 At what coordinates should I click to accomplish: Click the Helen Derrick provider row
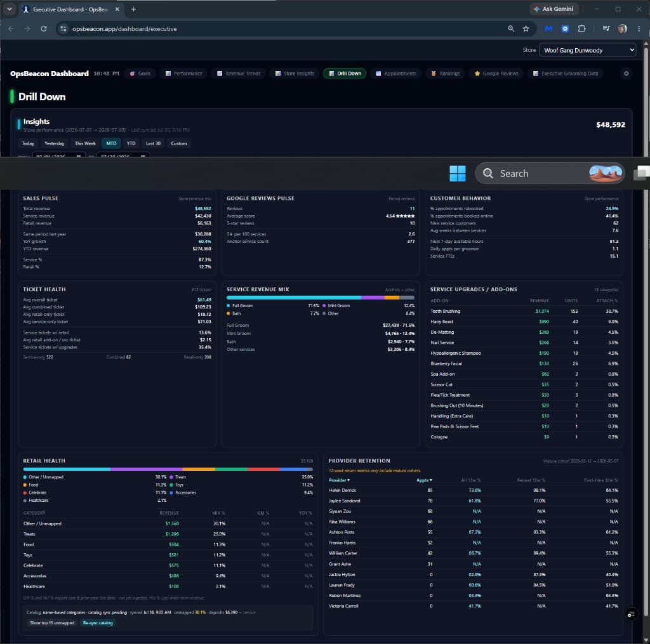(x=473, y=490)
